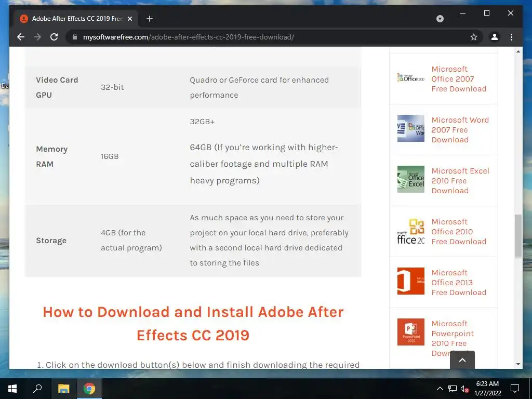This screenshot has height=399, width=532.
Task: Click the address bar URL
Action: click(x=188, y=37)
